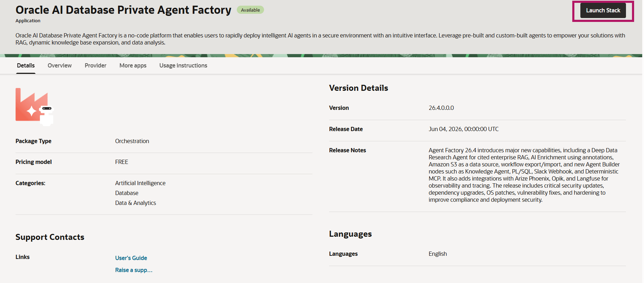644x283 pixels.
Task: Click the Available status badge
Action: click(250, 10)
